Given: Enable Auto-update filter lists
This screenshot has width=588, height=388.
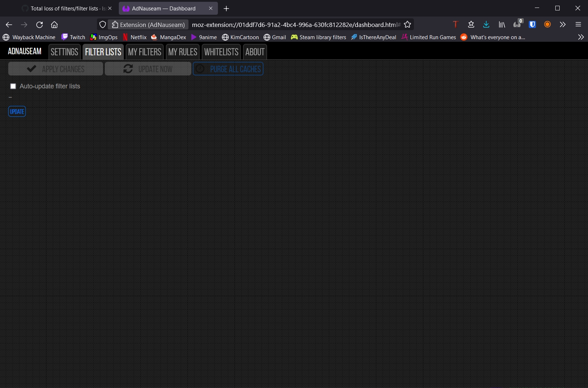Looking at the screenshot, I should pyautogui.click(x=13, y=86).
